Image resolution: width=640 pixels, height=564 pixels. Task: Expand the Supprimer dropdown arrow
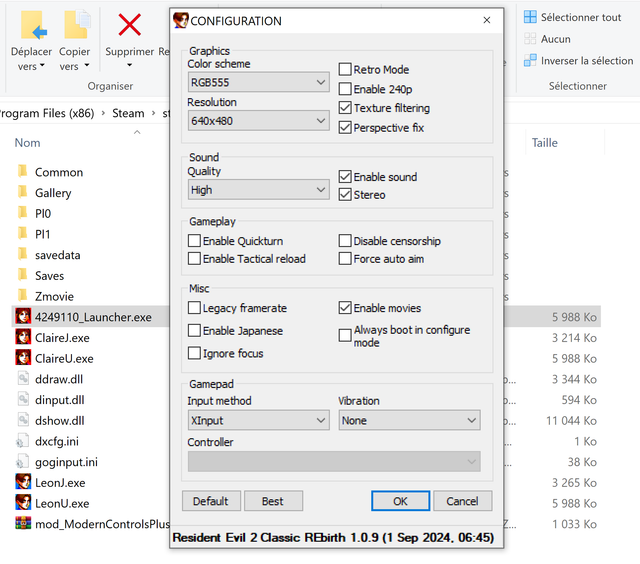[129, 65]
